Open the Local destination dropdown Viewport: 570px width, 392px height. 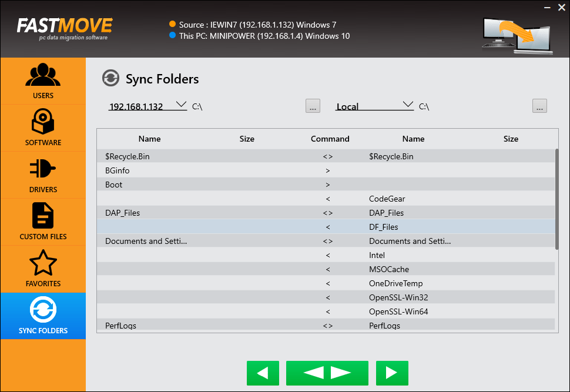[374, 106]
